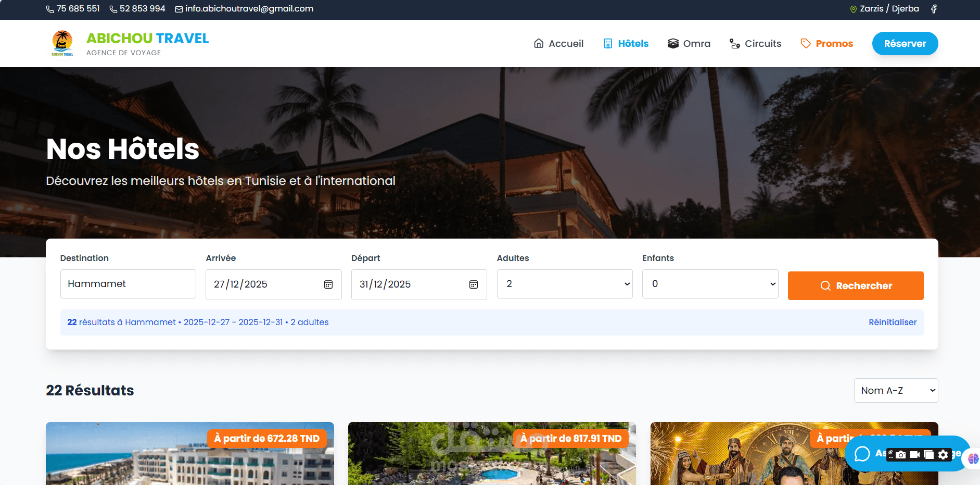Click the Facebook icon in top bar
Viewport: 980px width, 485px height.
pos(934,9)
